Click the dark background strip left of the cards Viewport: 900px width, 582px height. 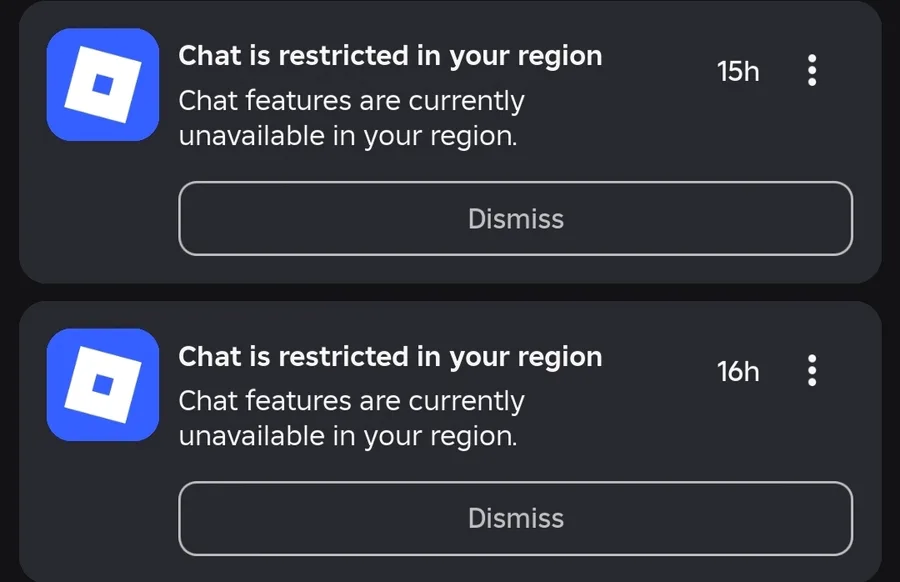9,291
